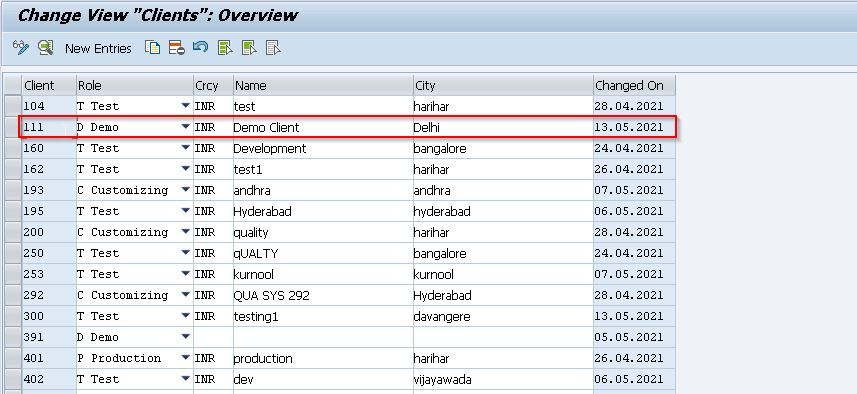This screenshot has height=394, width=857.
Task: Click the name cell 'kurnool' for client 253
Action: pos(323,274)
